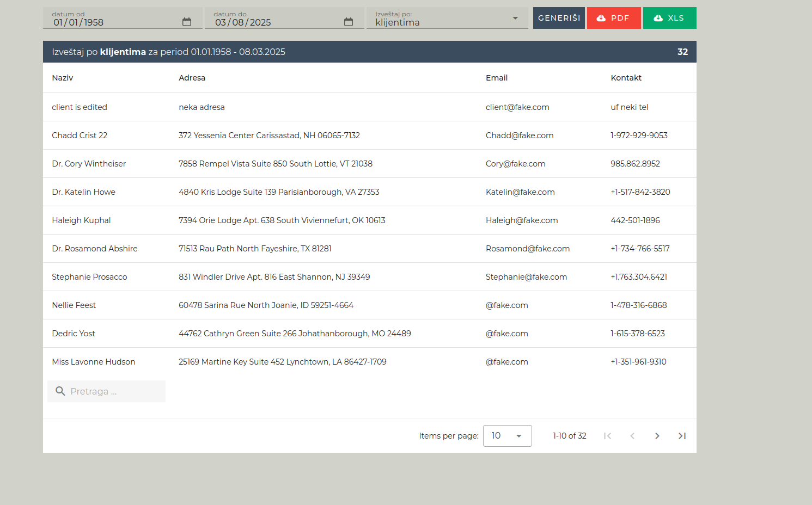Open the 'datum od' calendar picker icon
Viewport: 812px width, 505px height.
187,22
